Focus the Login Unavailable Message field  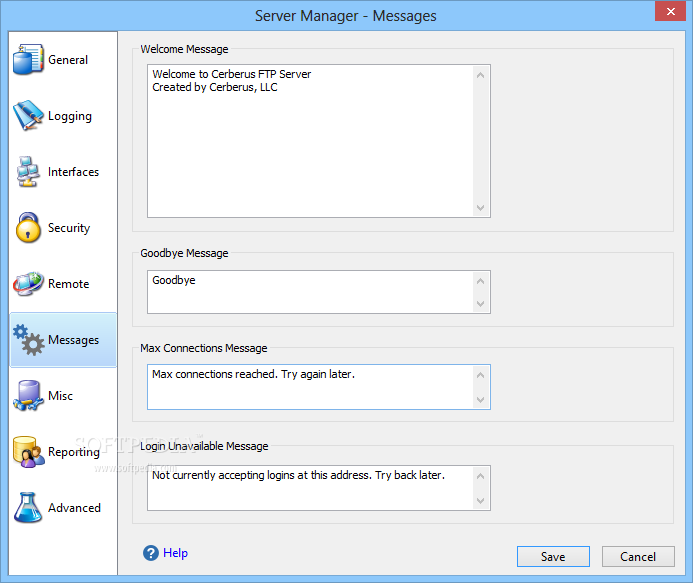point(318,488)
